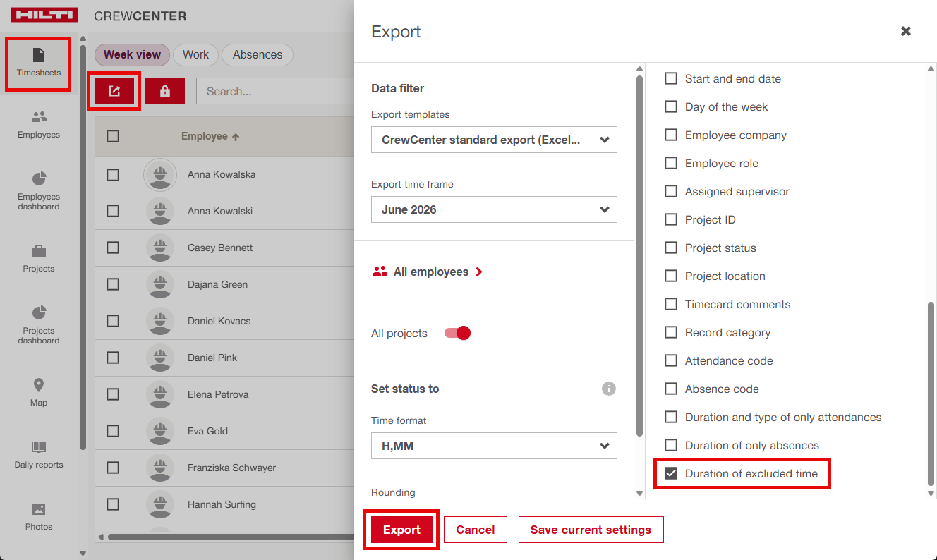Check the Absence code checkbox
Screen dimensions: 937x560
click(671, 389)
